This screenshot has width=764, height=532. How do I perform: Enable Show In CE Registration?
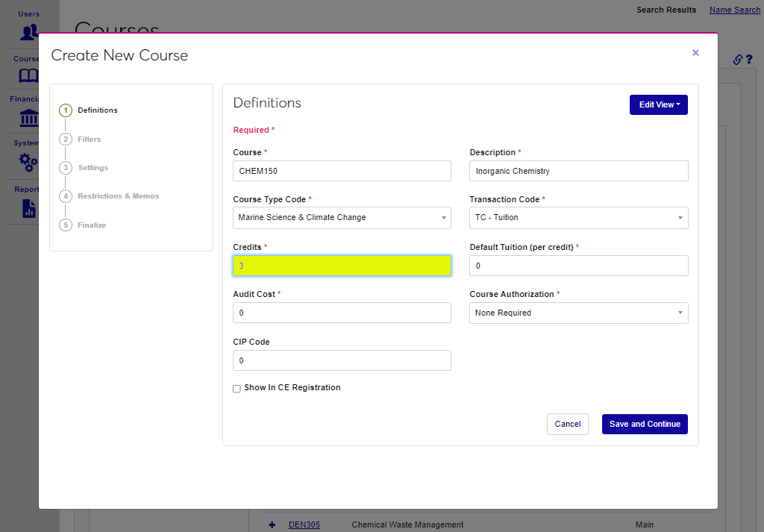[x=237, y=388]
